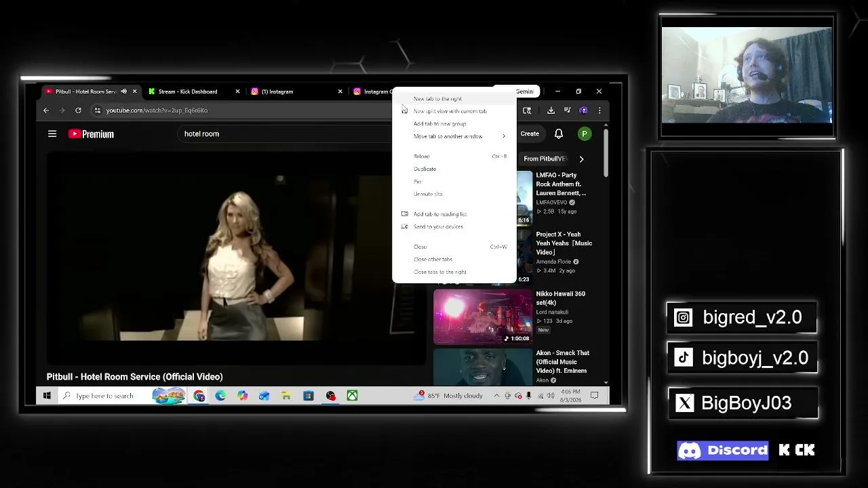Click the YouTube page vertical scrollbar
Viewport: 868px width, 488px height.
(x=606, y=152)
